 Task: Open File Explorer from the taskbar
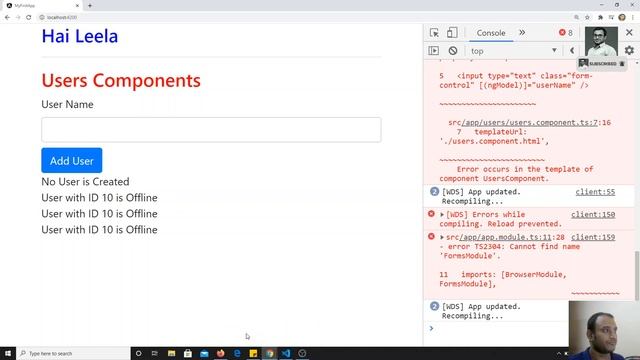171,353
